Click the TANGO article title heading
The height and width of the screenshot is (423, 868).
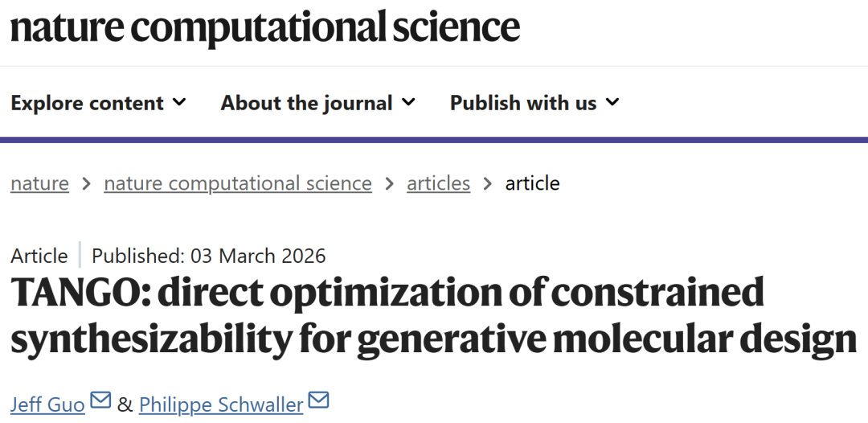point(432,316)
